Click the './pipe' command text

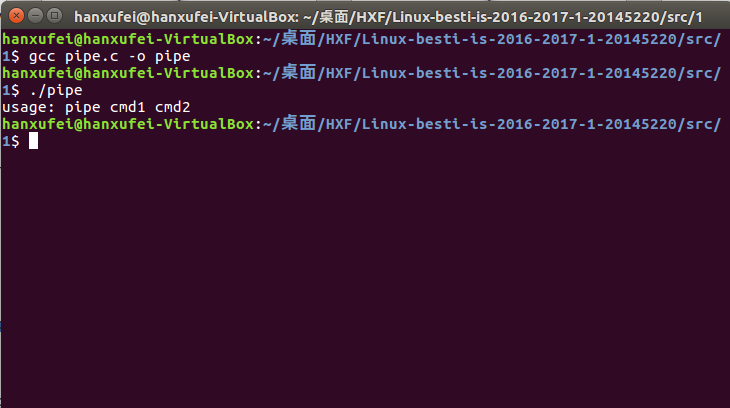coord(55,90)
